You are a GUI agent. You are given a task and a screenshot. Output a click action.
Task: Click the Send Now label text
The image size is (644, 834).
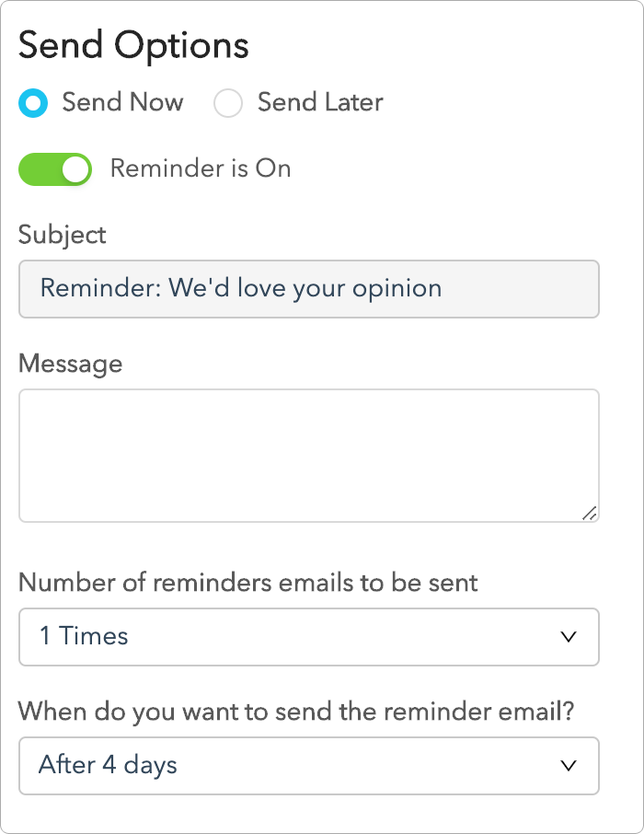(x=121, y=103)
